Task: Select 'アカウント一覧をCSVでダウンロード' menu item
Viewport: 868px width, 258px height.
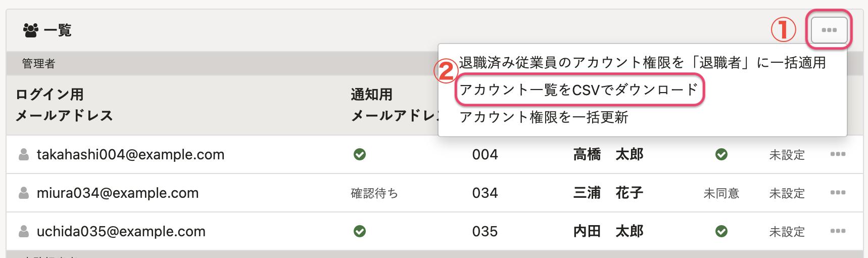Action: [578, 90]
